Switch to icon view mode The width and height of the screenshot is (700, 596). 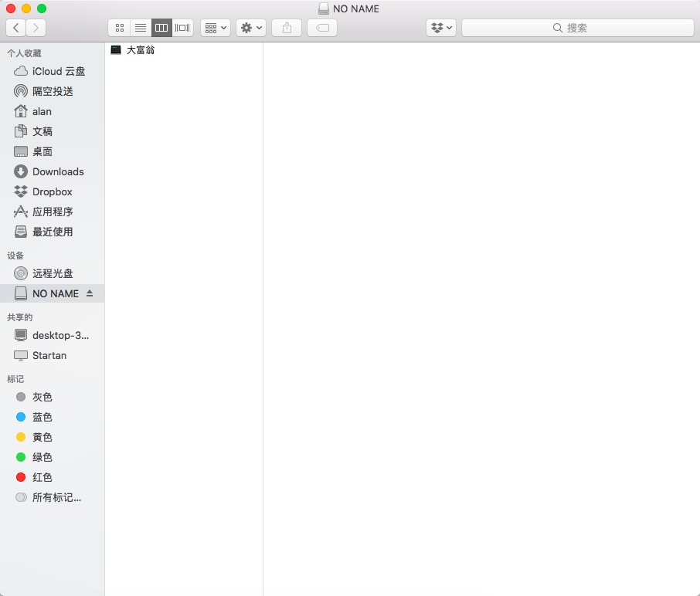(119, 28)
